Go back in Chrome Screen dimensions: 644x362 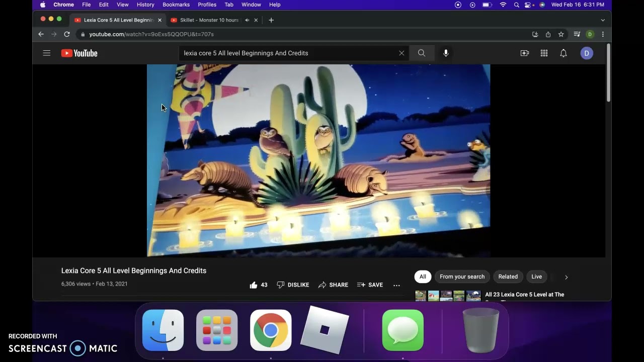pos(41,34)
